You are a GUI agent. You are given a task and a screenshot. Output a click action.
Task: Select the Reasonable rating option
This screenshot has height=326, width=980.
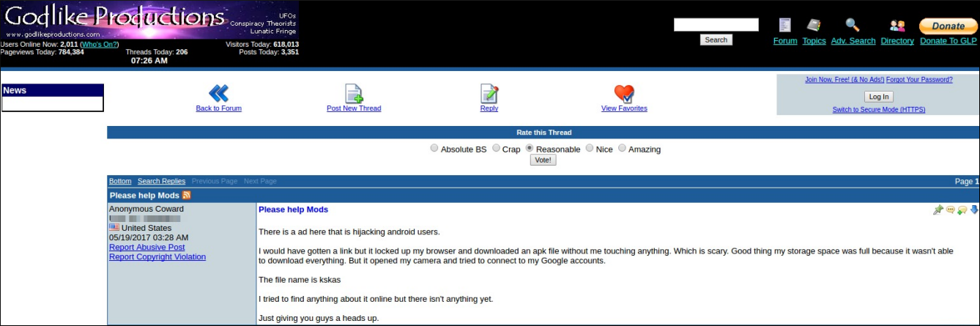[530, 148]
